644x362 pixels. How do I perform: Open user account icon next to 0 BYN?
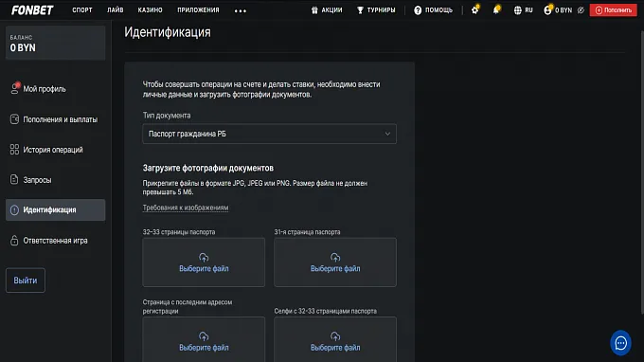(x=547, y=10)
